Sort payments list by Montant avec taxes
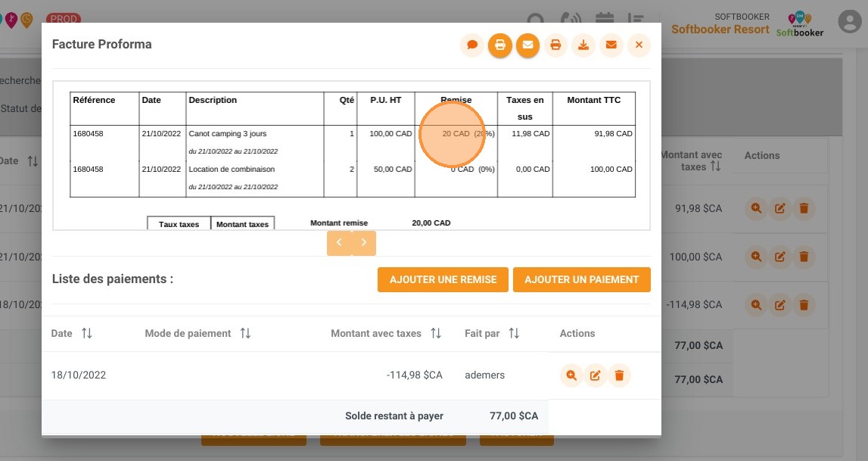Screen dimensions: 868x461 click(x=436, y=333)
